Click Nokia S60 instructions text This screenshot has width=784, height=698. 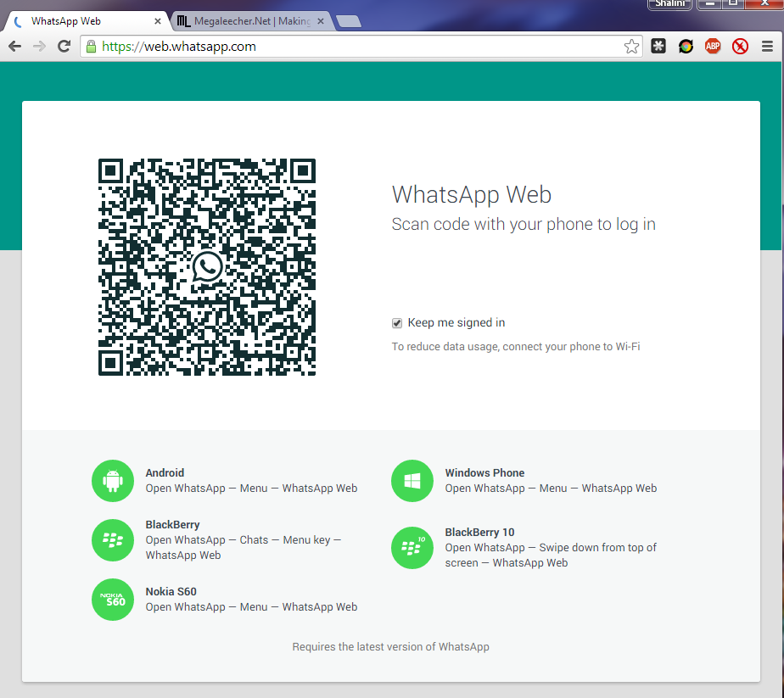[x=251, y=607]
